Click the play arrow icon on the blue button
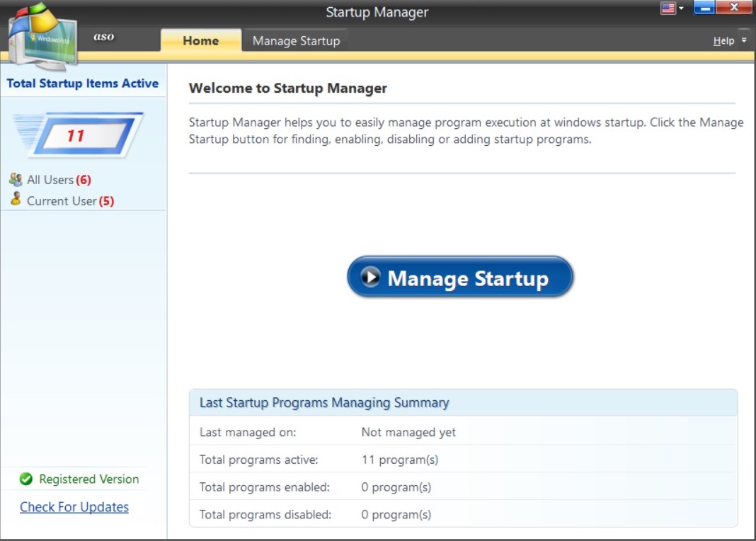Viewport: 756px width, 541px height. coord(370,277)
